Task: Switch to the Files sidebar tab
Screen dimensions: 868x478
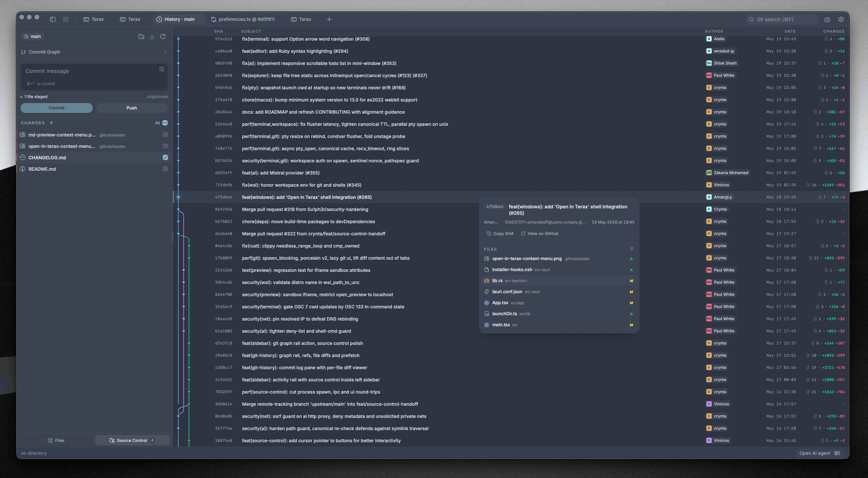Action: point(56,440)
